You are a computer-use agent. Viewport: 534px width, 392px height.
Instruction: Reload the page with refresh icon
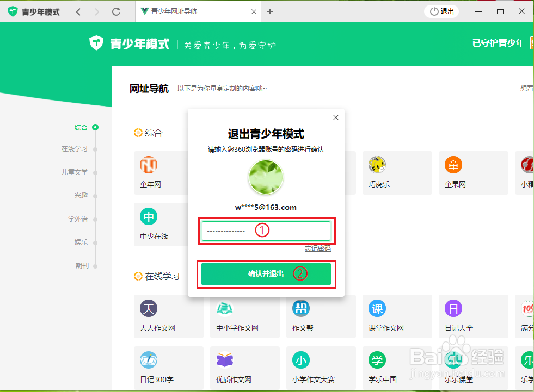116,11
